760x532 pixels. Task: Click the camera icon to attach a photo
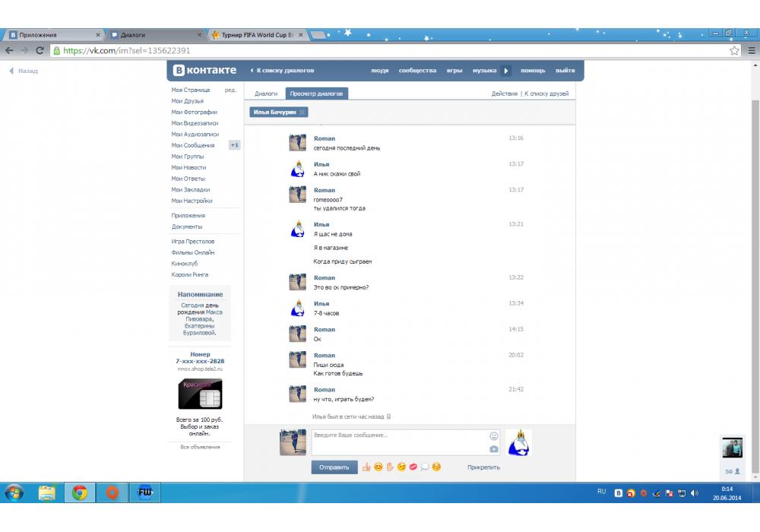[x=493, y=449]
